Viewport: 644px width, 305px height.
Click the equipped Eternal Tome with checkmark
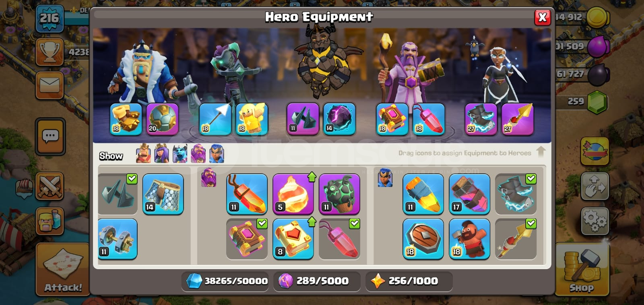pos(247,239)
